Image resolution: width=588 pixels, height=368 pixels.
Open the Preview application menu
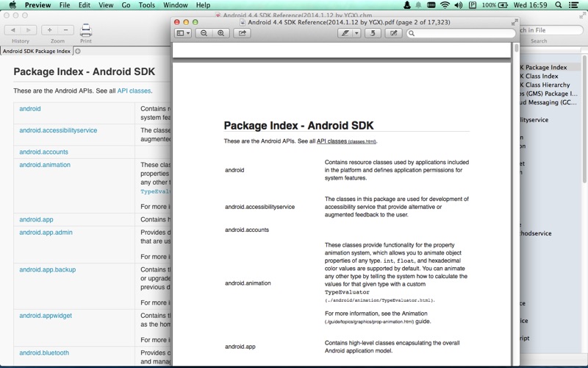37,5
